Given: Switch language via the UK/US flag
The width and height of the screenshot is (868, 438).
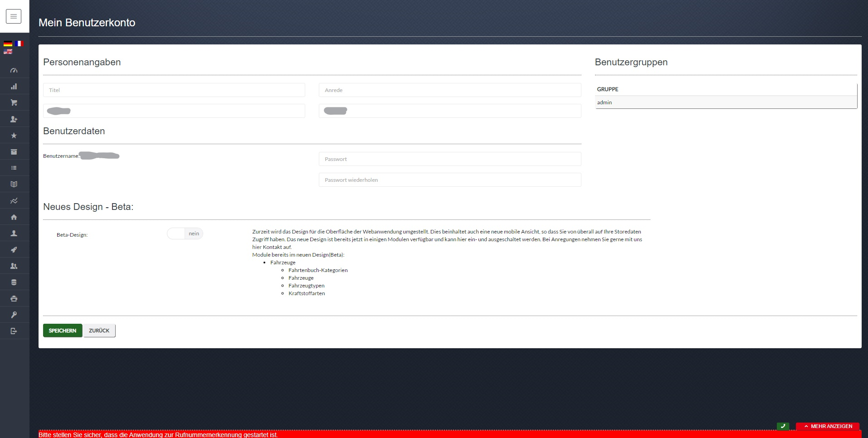Looking at the screenshot, I should point(8,52).
